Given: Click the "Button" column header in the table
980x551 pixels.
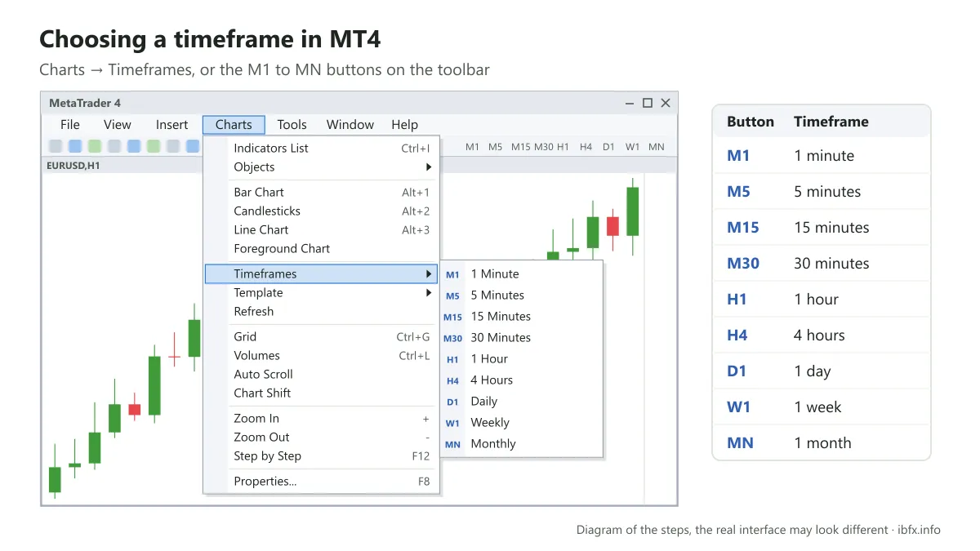Looking at the screenshot, I should pyautogui.click(x=751, y=122).
